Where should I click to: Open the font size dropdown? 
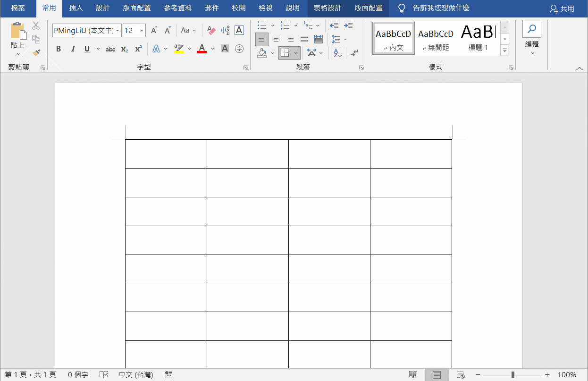(x=142, y=31)
